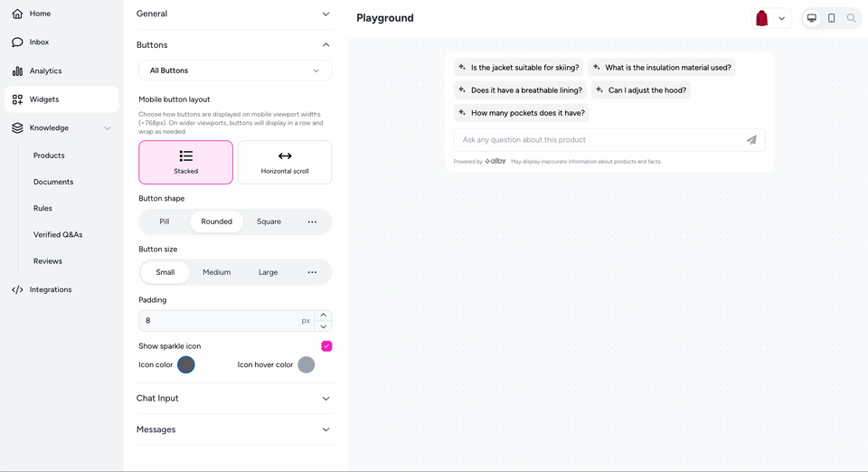
Task: Select the Horizontal scroll layout option
Action: (285, 162)
